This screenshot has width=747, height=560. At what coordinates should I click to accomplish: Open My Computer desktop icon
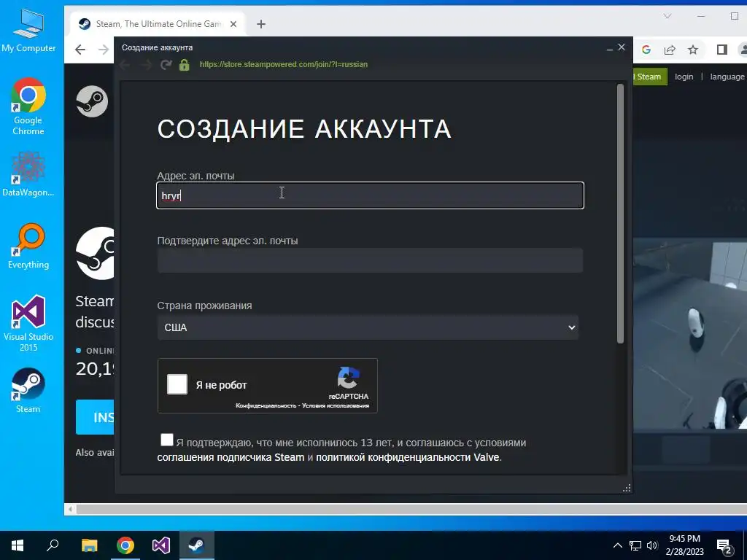28,31
